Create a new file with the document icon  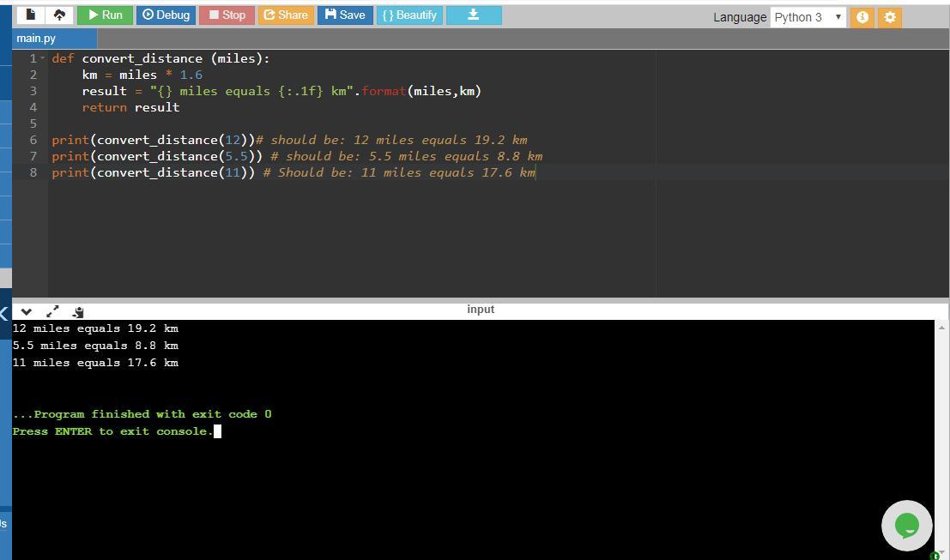click(31, 15)
